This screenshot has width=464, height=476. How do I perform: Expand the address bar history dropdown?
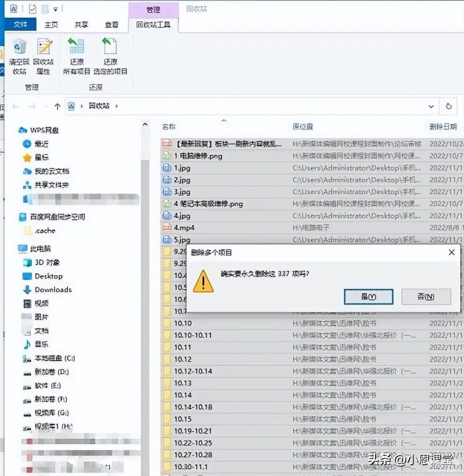[431, 106]
